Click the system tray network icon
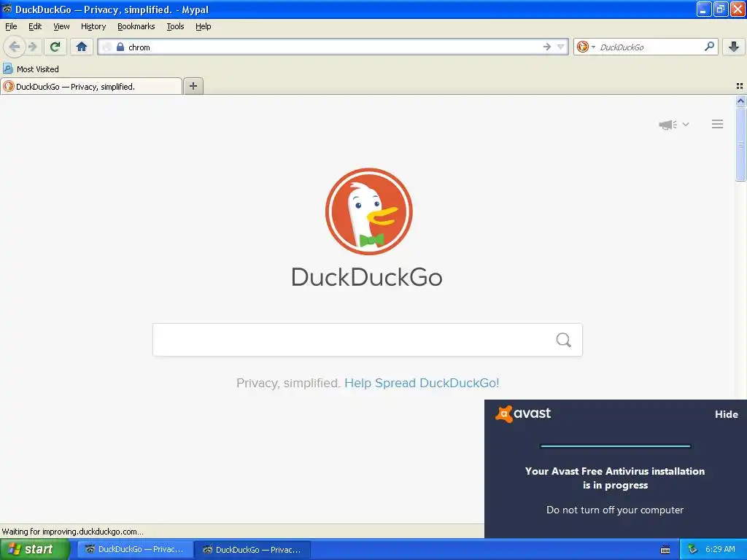 (693, 549)
